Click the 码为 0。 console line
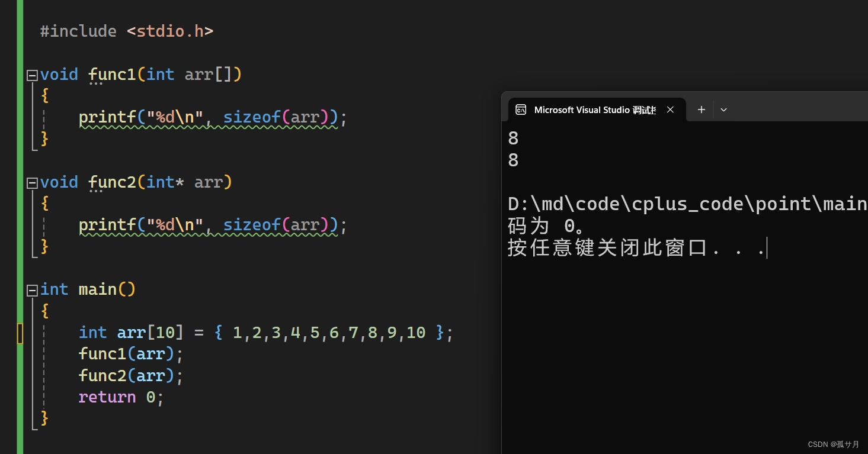 pos(547,226)
